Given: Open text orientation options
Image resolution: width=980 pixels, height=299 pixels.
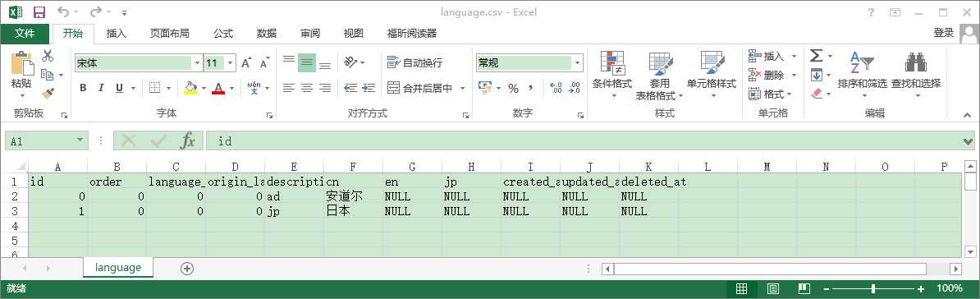Looking at the screenshot, I should coord(354,62).
